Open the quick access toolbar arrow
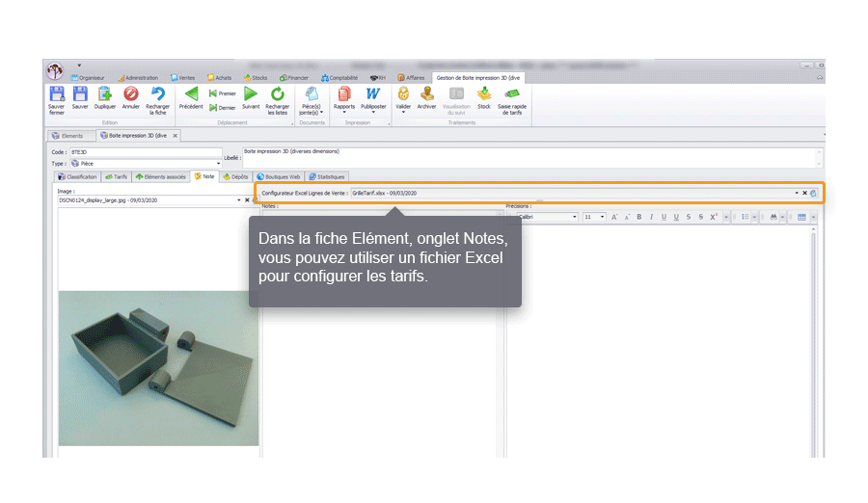868x503 pixels. 79,66
